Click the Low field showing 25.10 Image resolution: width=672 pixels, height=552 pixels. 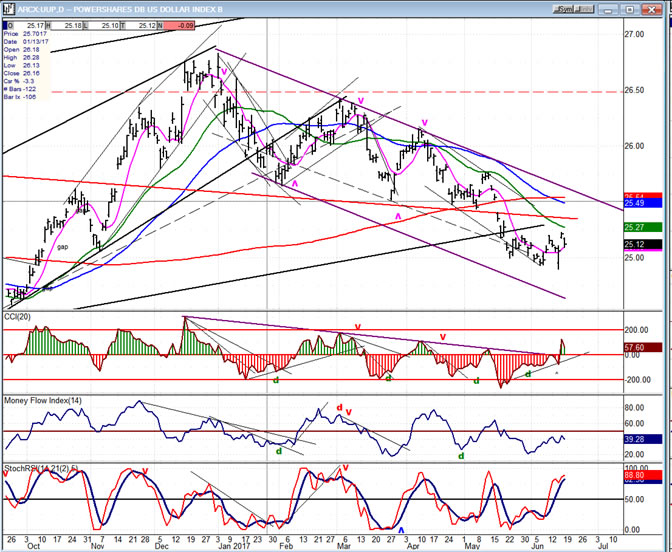[x=109, y=24]
